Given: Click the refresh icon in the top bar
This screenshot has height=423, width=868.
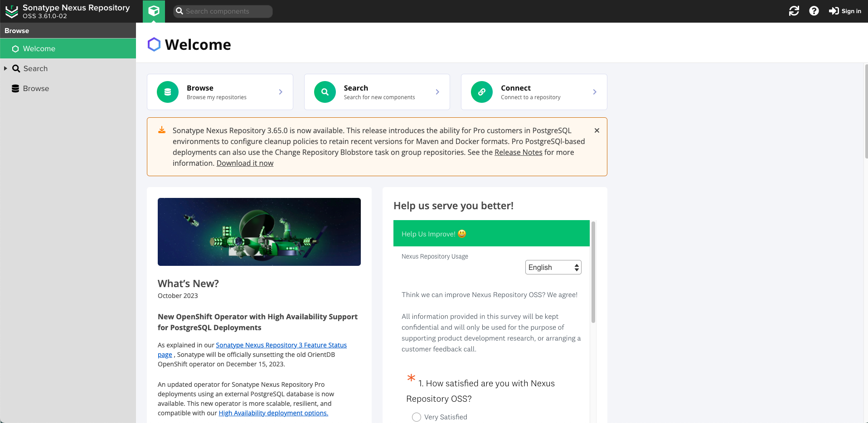Looking at the screenshot, I should pos(794,11).
